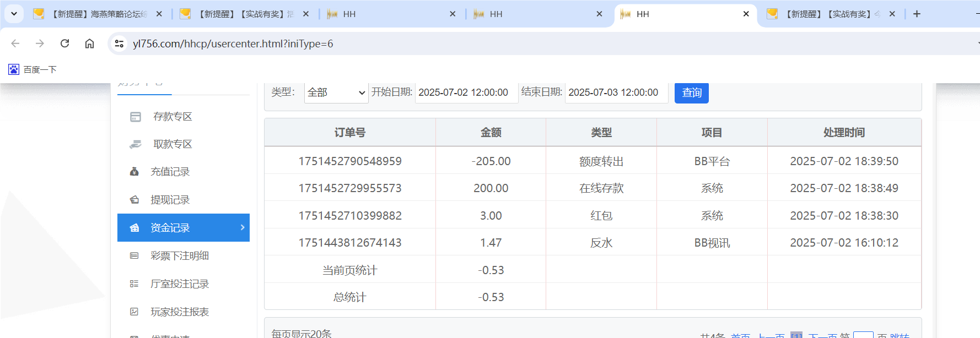Click the 取款专区 sidebar icon
Viewport: 980px width, 338px height.
135,144
